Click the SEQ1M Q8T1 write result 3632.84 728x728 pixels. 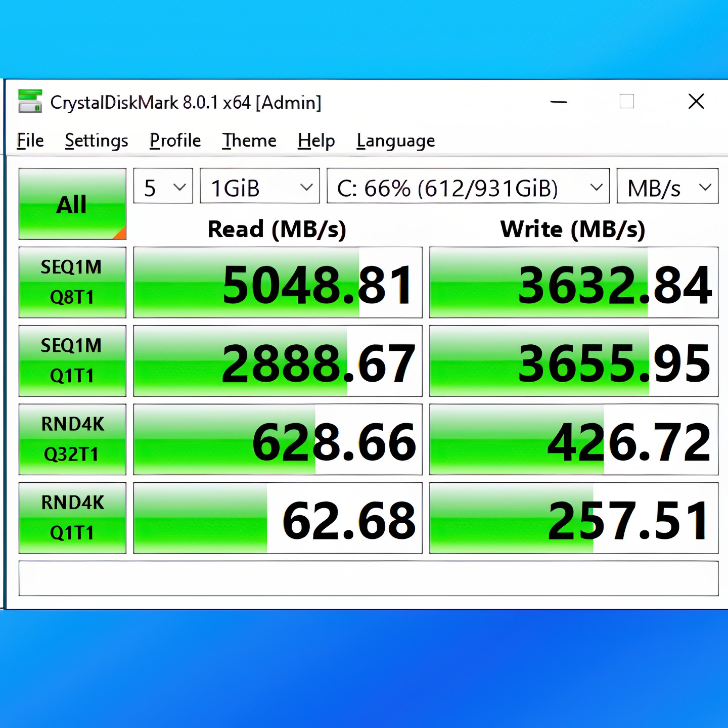pyautogui.click(x=574, y=282)
